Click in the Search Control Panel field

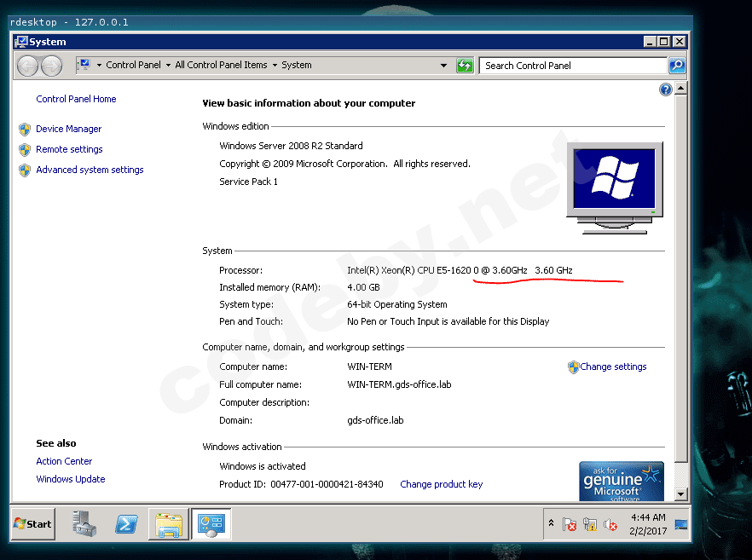click(571, 66)
